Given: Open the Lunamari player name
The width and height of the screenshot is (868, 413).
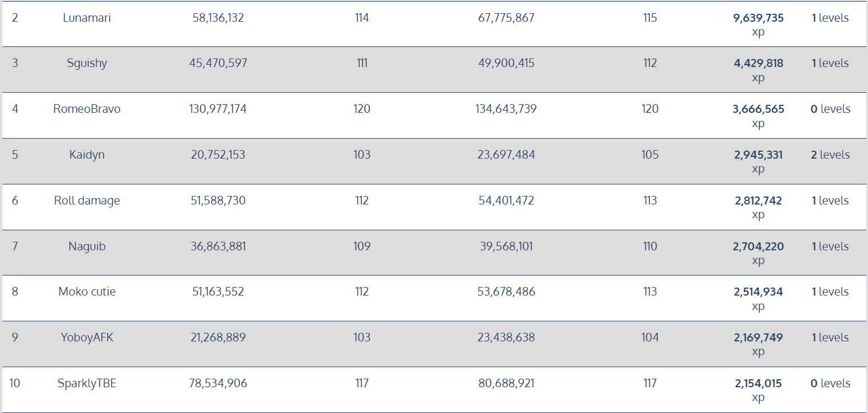Looking at the screenshot, I should point(87,18).
